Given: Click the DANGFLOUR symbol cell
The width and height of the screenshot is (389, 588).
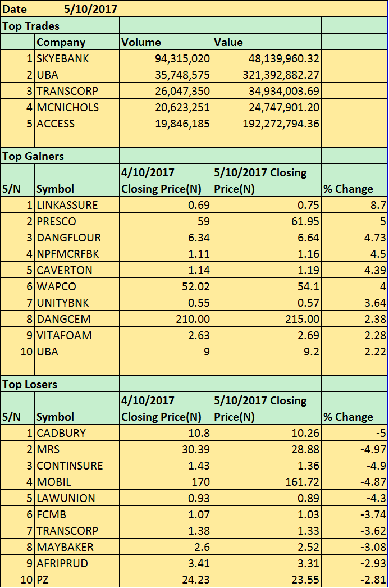Looking at the screenshot, I should tap(69, 238).
